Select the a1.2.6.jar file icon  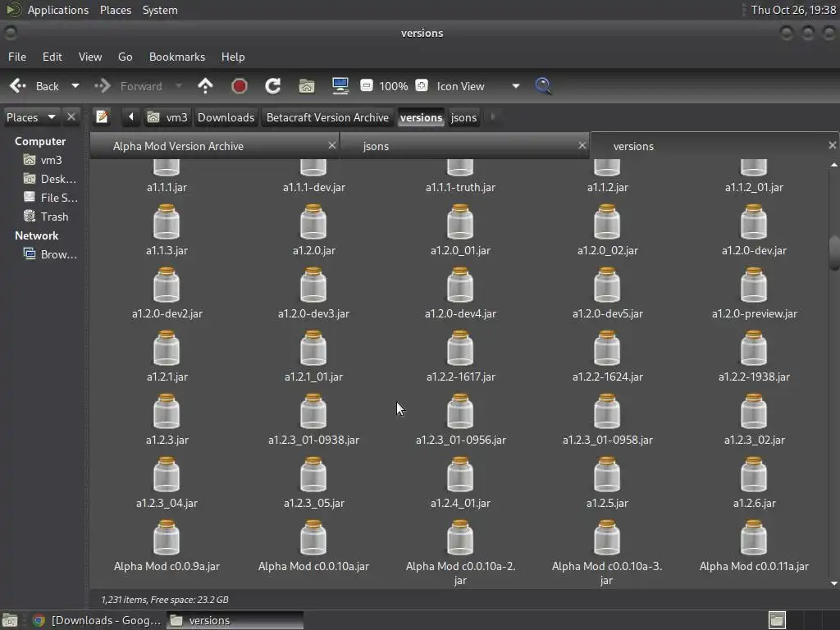[x=754, y=475]
